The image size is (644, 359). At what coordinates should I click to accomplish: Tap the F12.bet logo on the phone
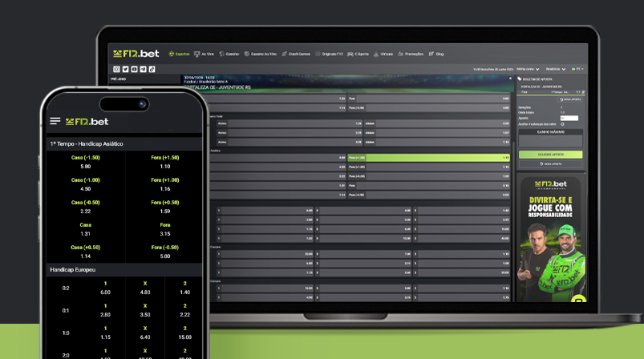tap(87, 122)
